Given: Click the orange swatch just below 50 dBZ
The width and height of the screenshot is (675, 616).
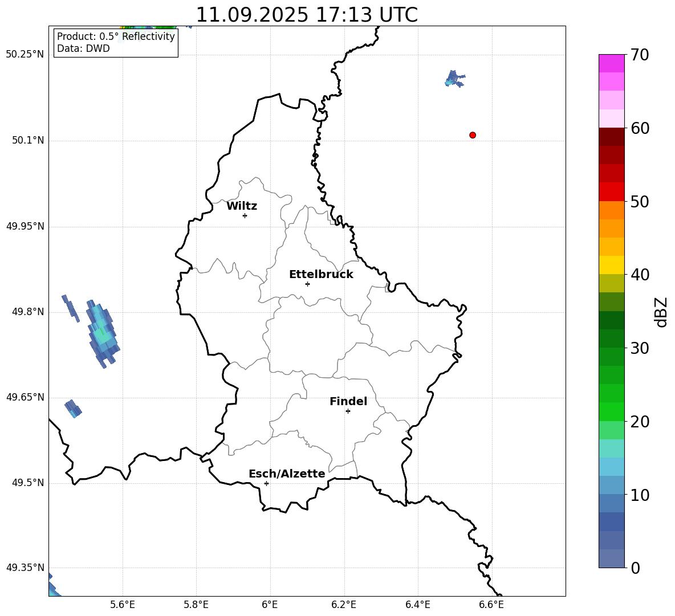Looking at the screenshot, I should [x=611, y=210].
